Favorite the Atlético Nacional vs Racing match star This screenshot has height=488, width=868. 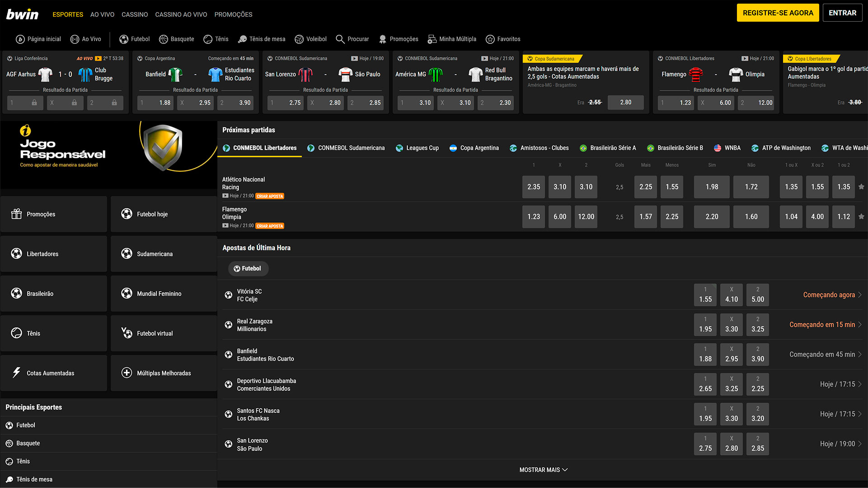(x=861, y=187)
